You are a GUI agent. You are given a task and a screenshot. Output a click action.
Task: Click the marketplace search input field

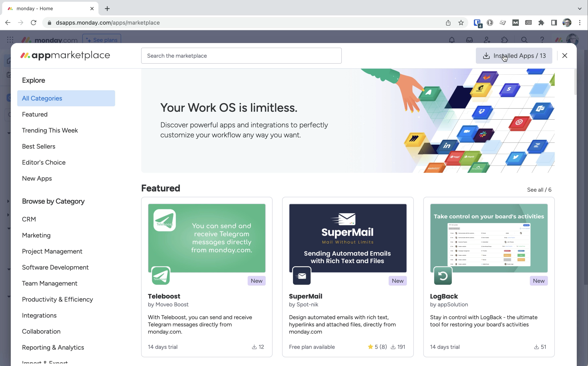(x=241, y=56)
